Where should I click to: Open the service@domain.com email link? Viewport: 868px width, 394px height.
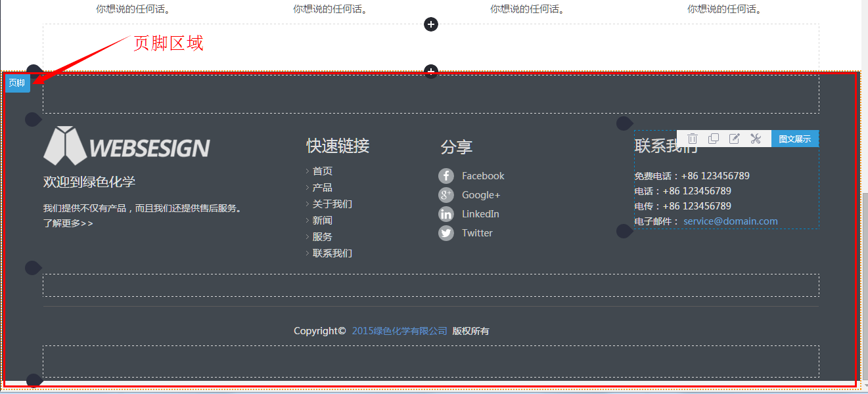pyautogui.click(x=730, y=221)
